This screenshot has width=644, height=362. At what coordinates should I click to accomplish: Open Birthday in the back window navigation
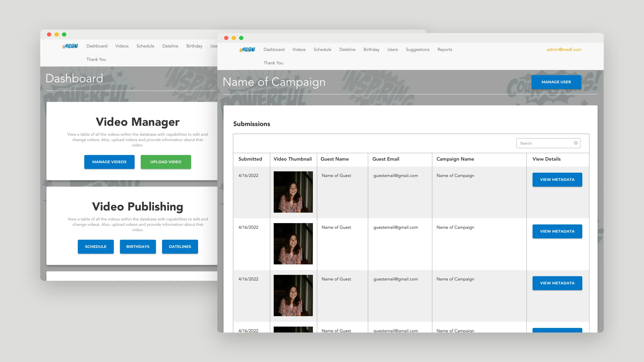194,46
